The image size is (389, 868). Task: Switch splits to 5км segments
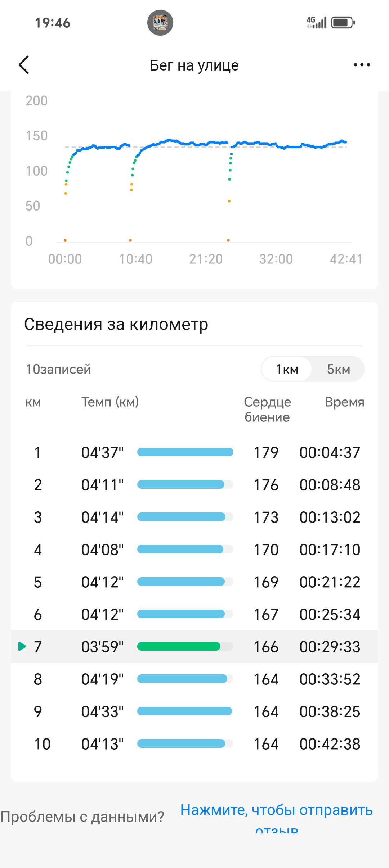click(x=338, y=369)
